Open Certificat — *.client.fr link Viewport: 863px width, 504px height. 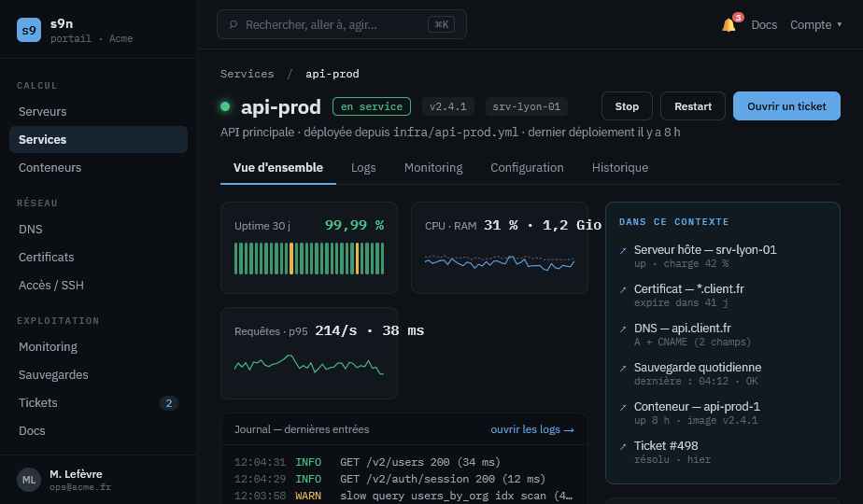(x=688, y=289)
